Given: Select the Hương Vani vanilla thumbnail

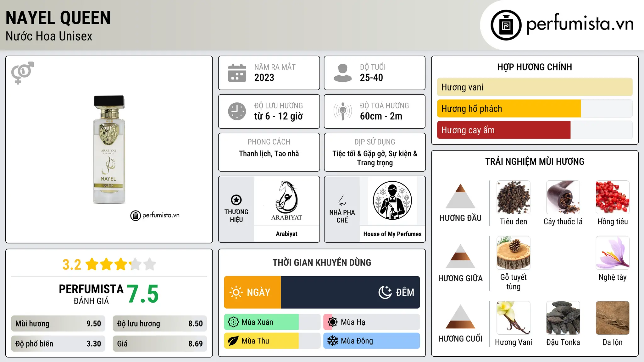Looking at the screenshot, I should (514, 318).
